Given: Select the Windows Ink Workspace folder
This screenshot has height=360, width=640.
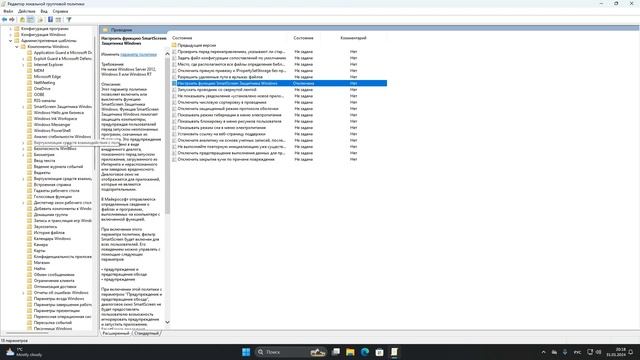Looking at the screenshot, I should 55,119.
